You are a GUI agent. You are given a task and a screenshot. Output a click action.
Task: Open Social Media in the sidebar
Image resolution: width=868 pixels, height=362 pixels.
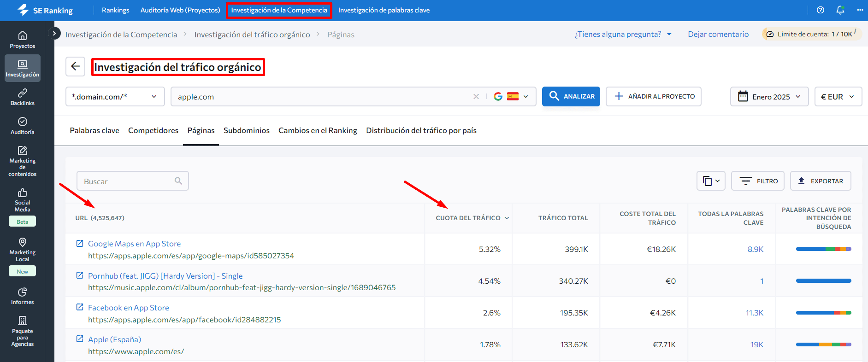pos(22,200)
